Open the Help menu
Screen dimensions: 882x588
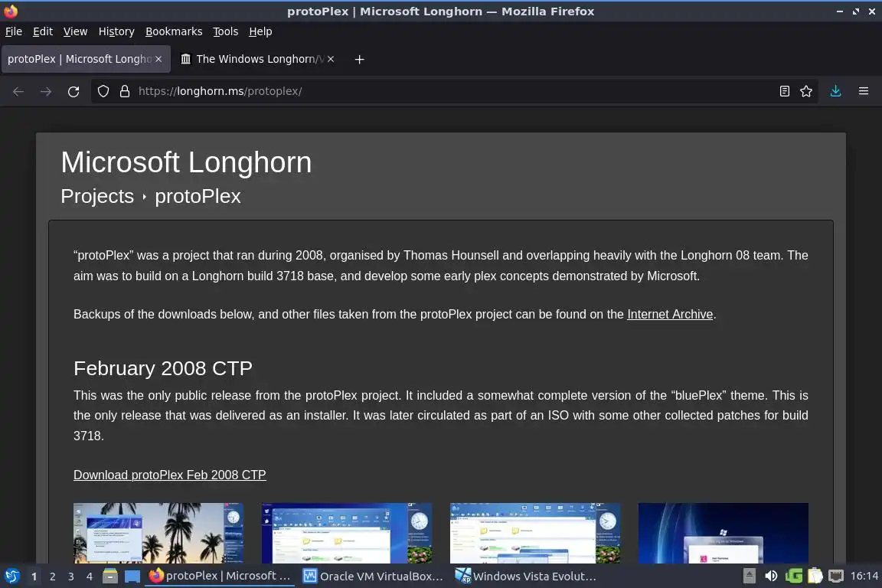pyautogui.click(x=260, y=31)
